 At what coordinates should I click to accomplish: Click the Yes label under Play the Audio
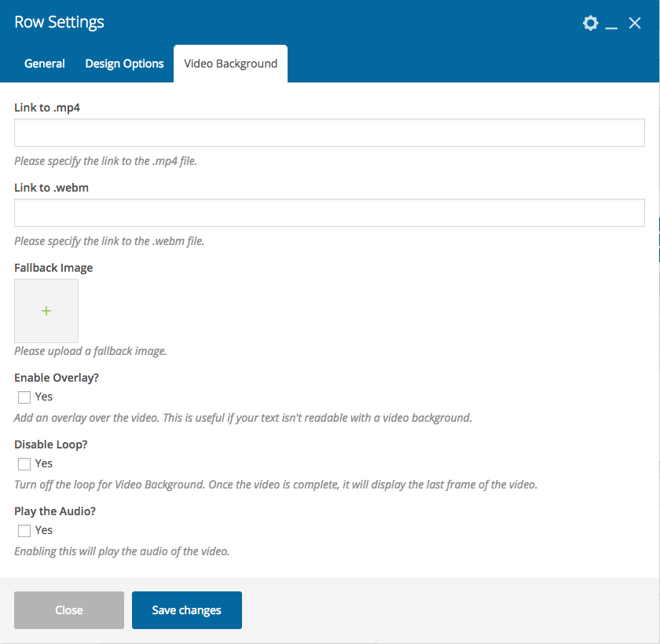pos(44,530)
